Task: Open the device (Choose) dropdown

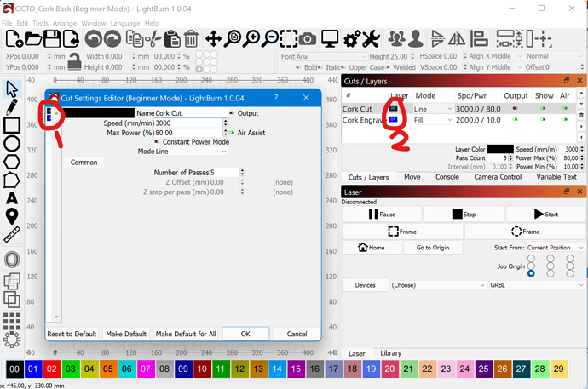Action: click(438, 285)
